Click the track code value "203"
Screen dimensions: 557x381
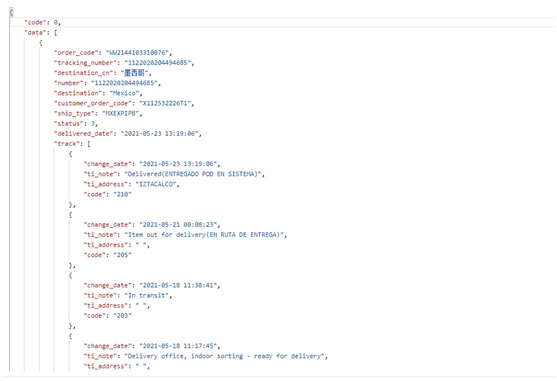coord(122,316)
